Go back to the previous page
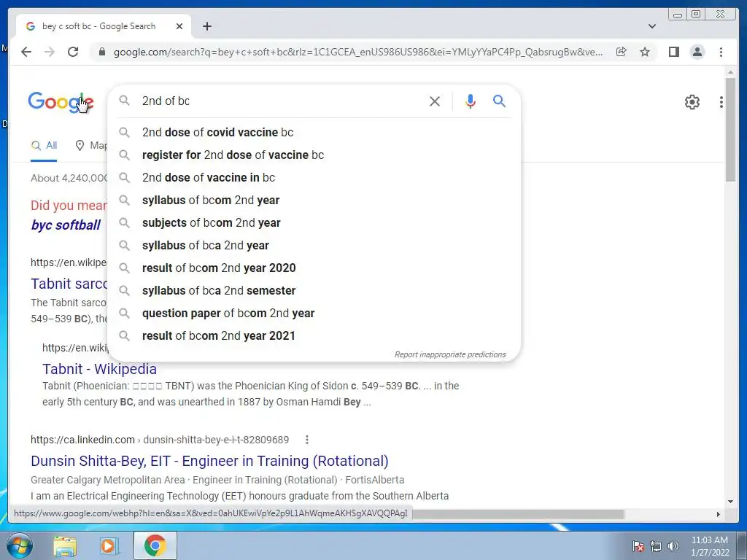747x560 pixels. pyautogui.click(x=26, y=52)
